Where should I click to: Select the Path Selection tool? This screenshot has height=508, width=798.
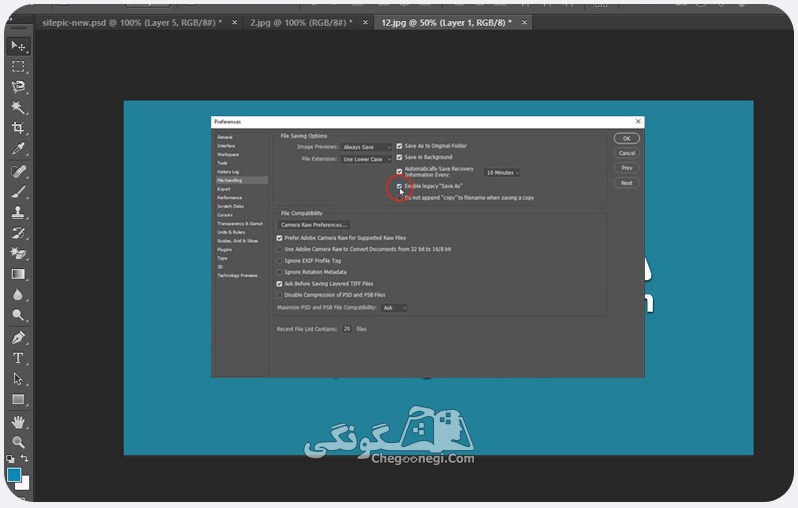[18, 379]
